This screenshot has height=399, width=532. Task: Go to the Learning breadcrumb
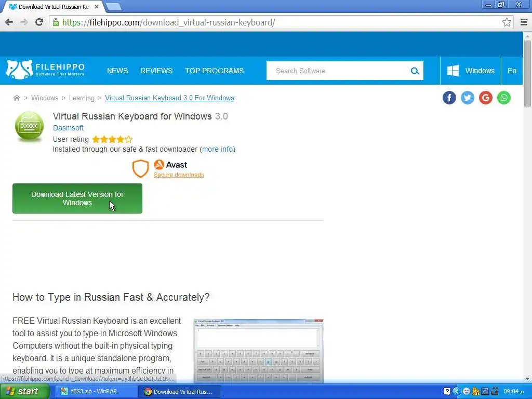point(82,98)
